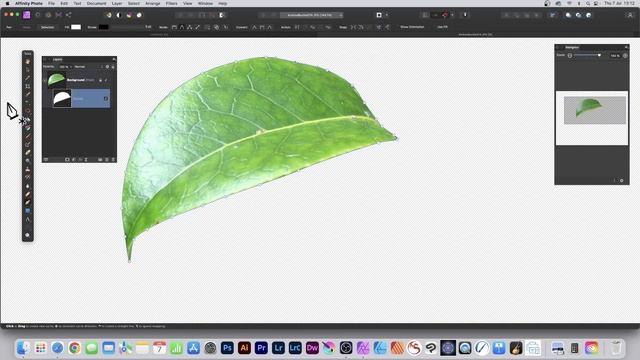Toggle the Use Fill option
Image resolution: width=640 pixels, height=360 pixels.
coord(442,27)
